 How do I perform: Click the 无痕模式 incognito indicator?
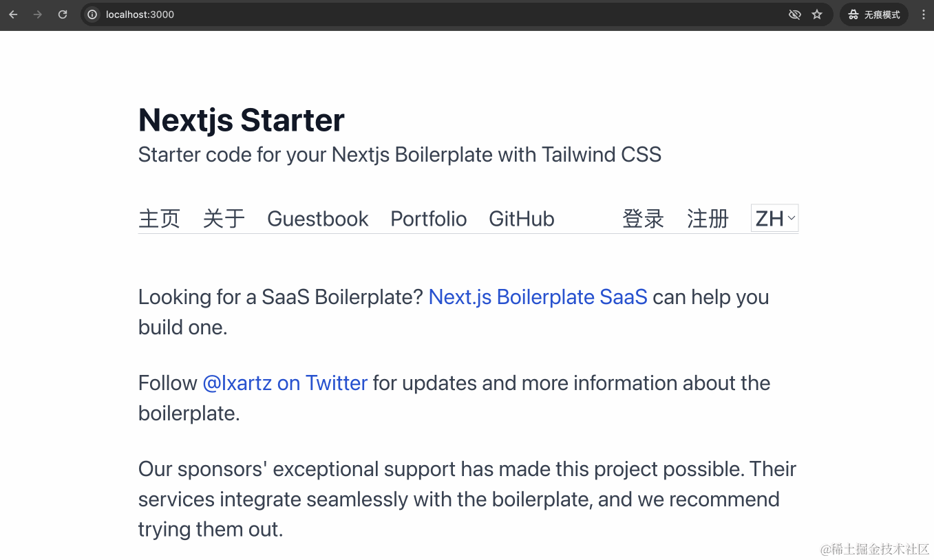click(874, 14)
